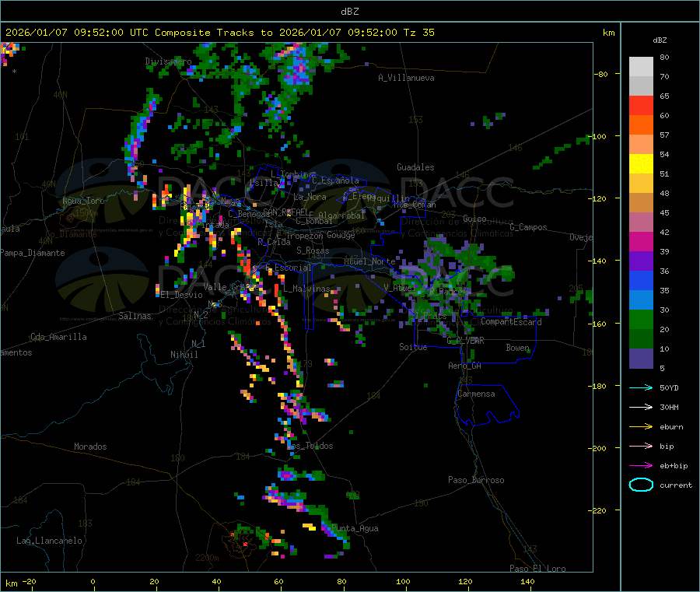700x592 pixels.
Task: Click the 'Paso_El_Loro' map label
Action: coord(537,569)
